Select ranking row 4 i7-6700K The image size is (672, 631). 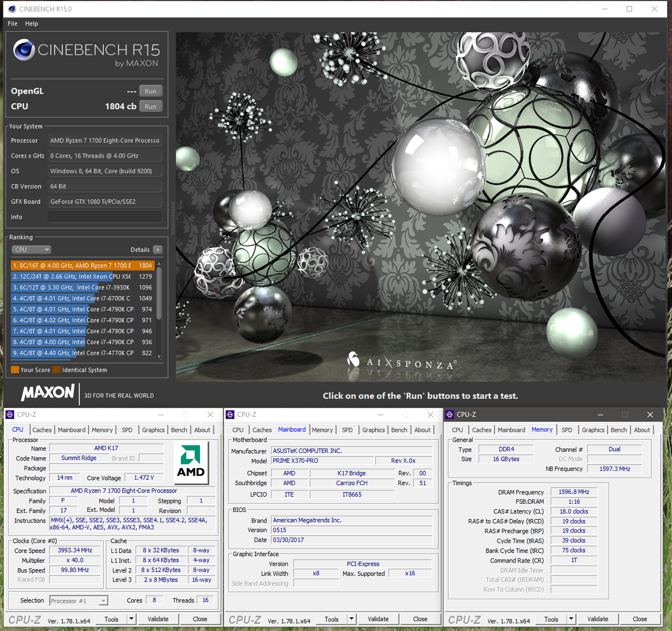pos(82,298)
